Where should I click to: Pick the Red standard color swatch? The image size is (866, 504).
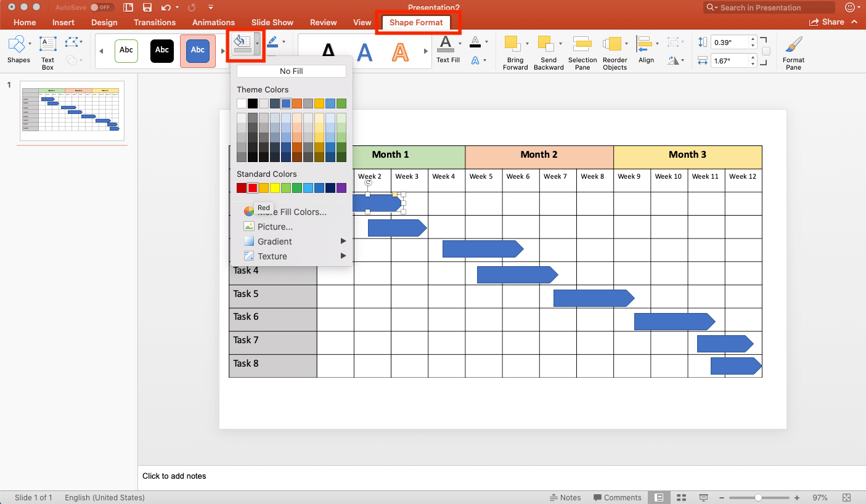click(x=253, y=188)
